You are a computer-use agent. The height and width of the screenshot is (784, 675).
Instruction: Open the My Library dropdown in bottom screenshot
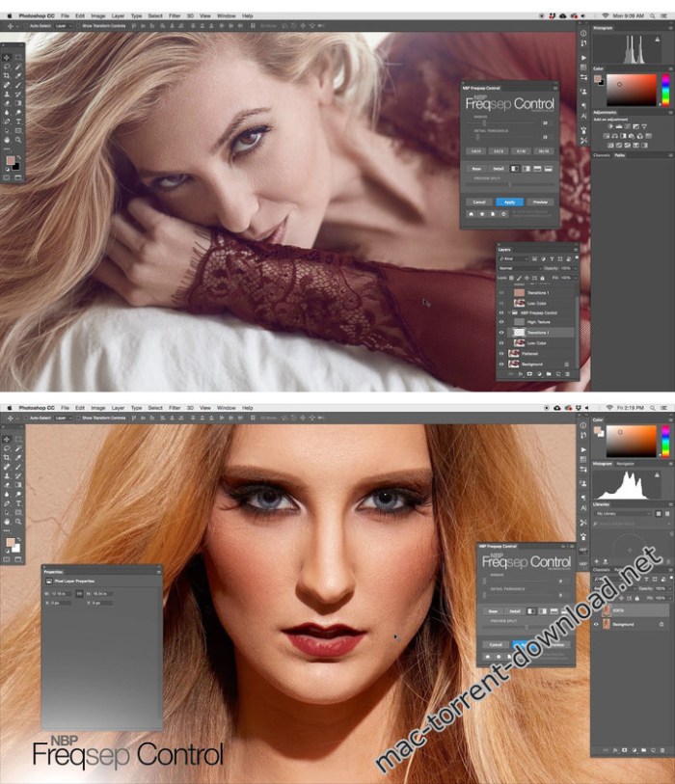pos(623,513)
